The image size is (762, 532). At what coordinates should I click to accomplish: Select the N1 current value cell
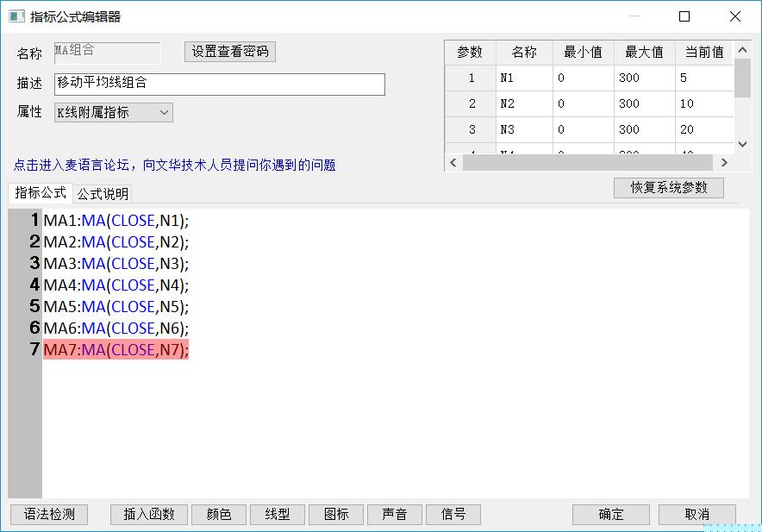pos(703,78)
